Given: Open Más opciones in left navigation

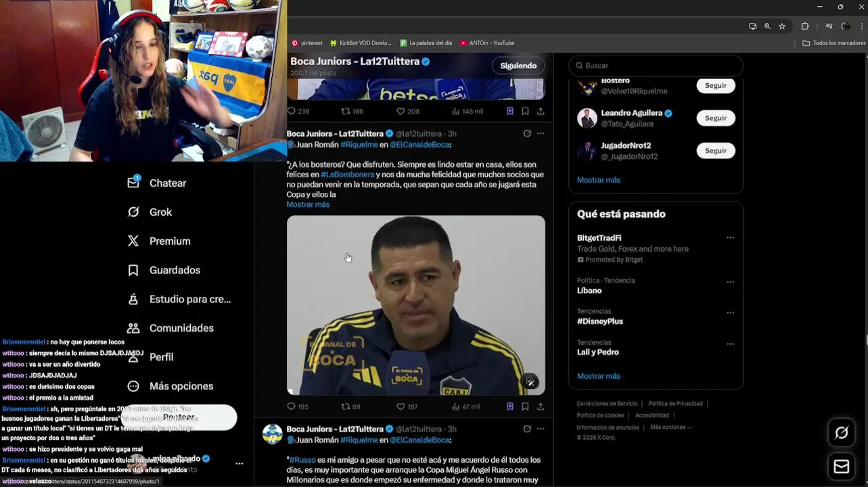Looking at the screenshot, I should click(170, 386).
